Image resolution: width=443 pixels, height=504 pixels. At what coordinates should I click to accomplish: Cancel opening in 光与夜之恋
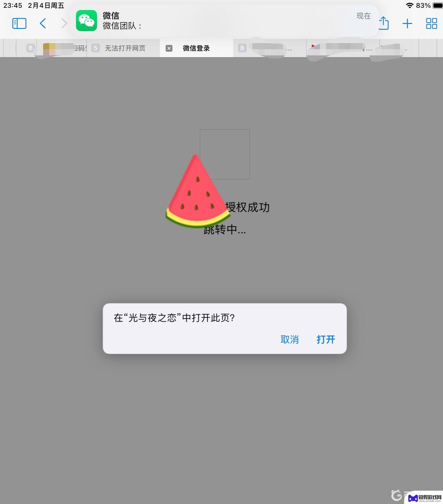tap(289, 339)
